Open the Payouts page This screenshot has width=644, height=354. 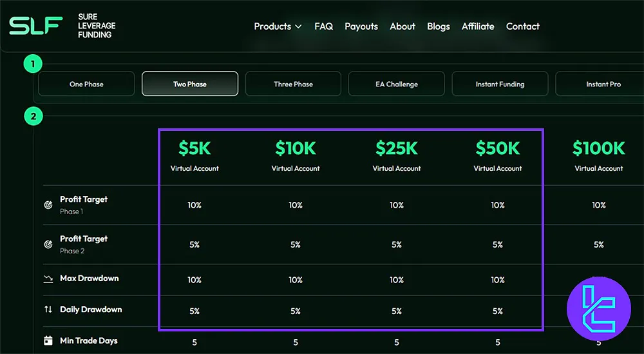(361, 26)
